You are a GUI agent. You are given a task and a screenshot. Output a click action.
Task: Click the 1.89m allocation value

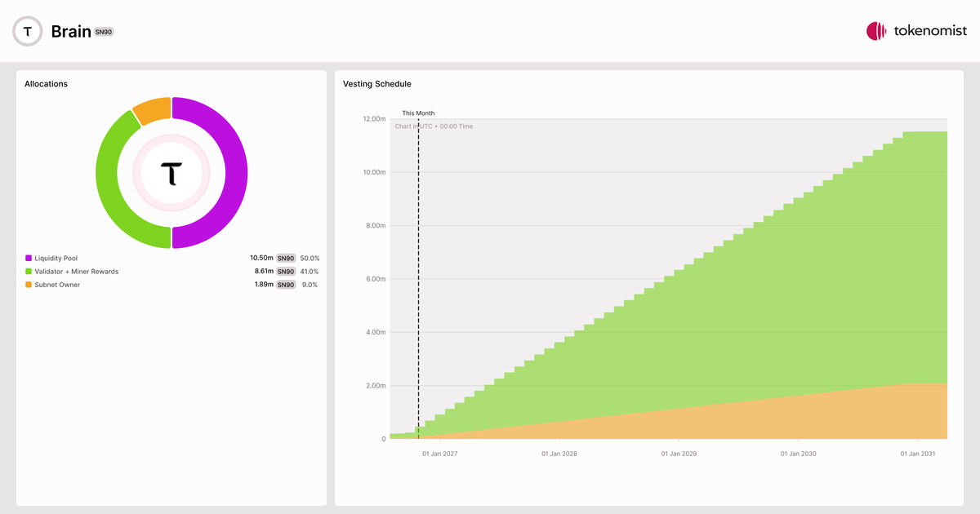click(264, 285)
